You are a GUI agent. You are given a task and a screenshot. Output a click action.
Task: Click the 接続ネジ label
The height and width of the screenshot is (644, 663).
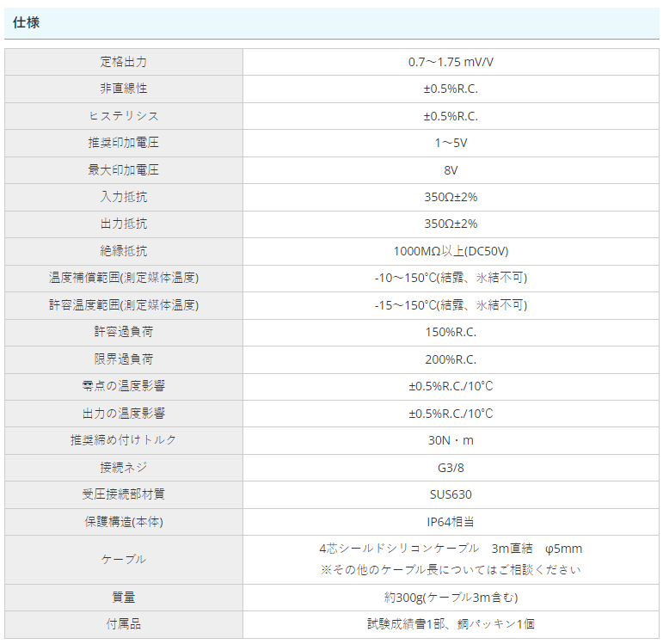pos(124,468)
